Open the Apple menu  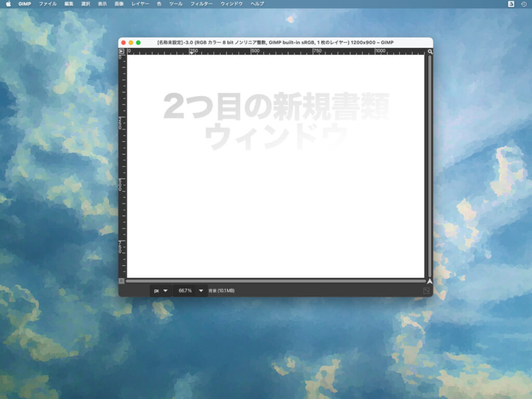click(x=8, y=4)
